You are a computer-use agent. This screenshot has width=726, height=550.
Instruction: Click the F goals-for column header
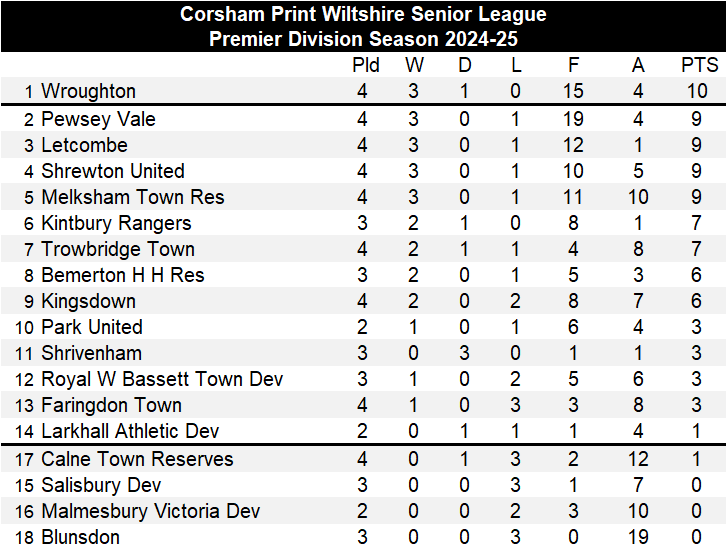tap(573, 65)
